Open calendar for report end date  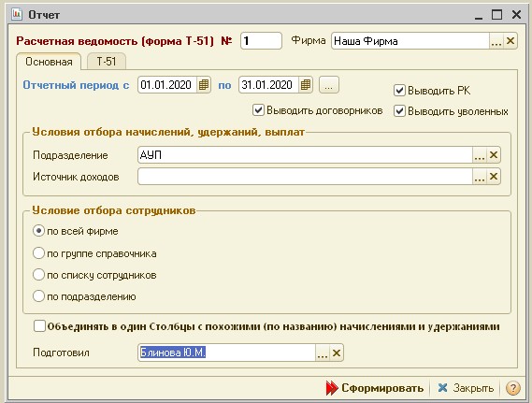(306, 85)
